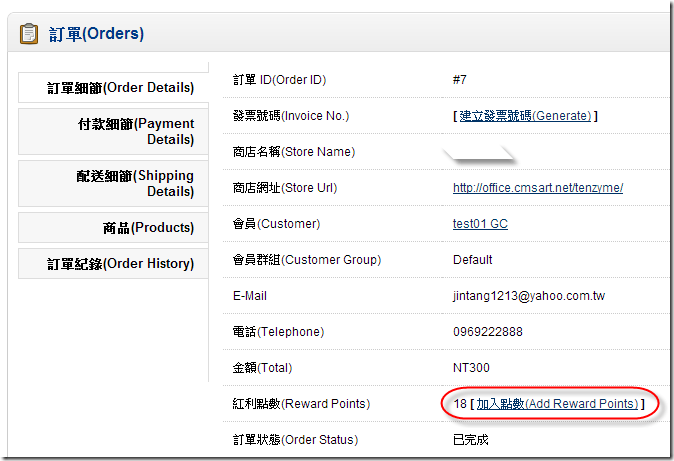Click the Orders clipboard icon
This screenshot has width=674, height=461.
(29, 34)
